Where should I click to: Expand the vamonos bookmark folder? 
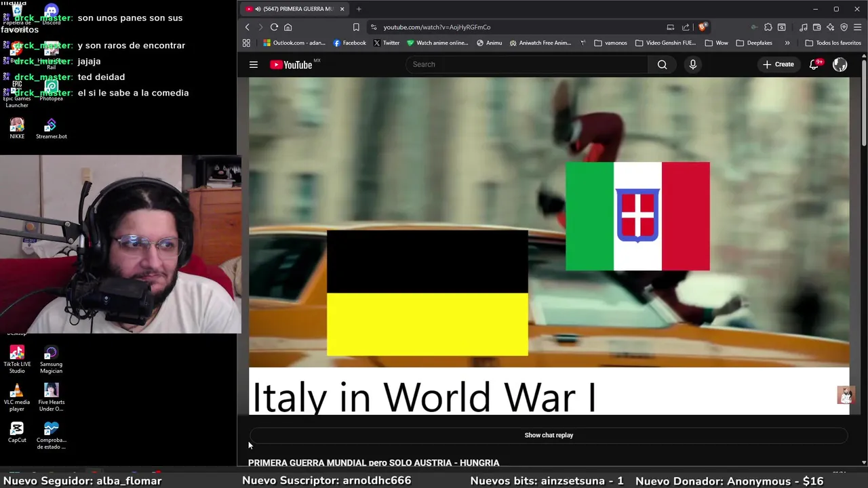(610, 43)
